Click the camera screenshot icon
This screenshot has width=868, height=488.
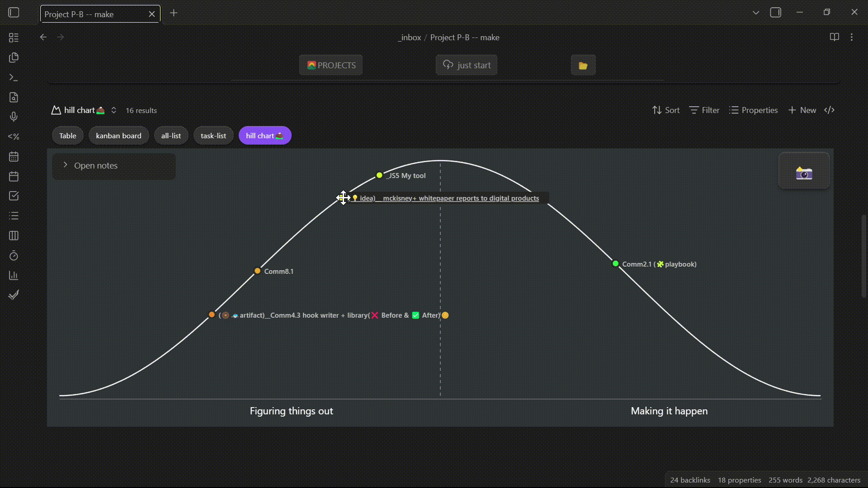[804, 173]
